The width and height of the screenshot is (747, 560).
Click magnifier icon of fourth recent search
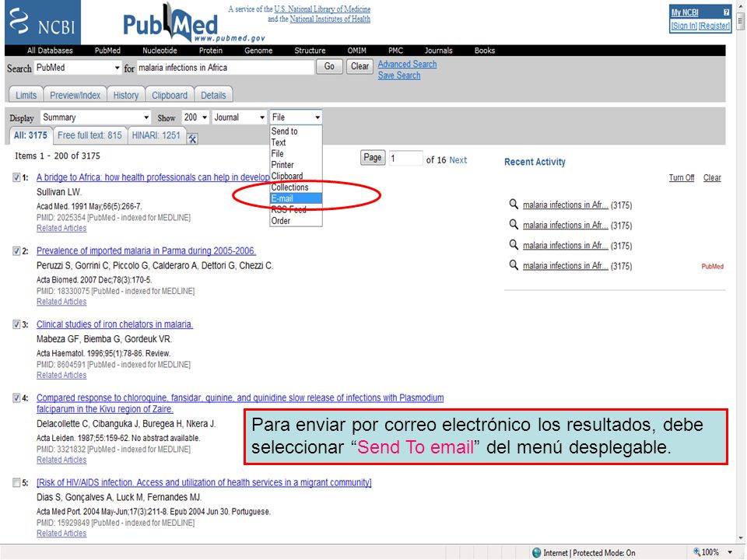(513, 264)
